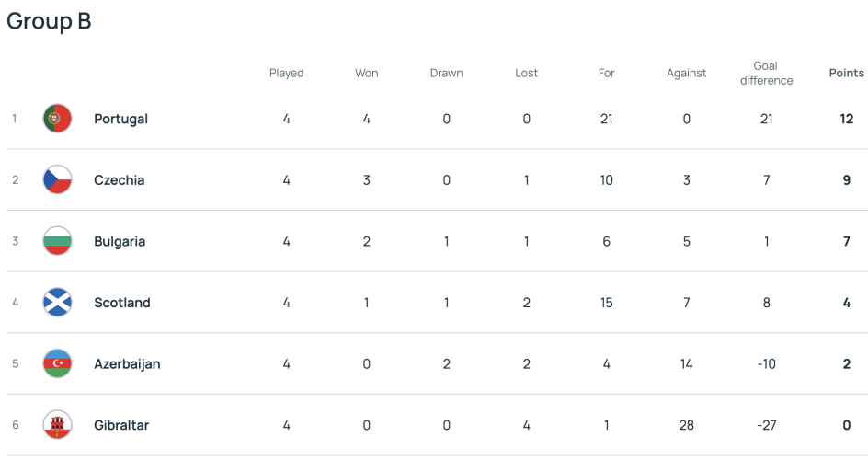
Task: Click the Azerbaijan flag icon
Action: (x=57, y=363)
